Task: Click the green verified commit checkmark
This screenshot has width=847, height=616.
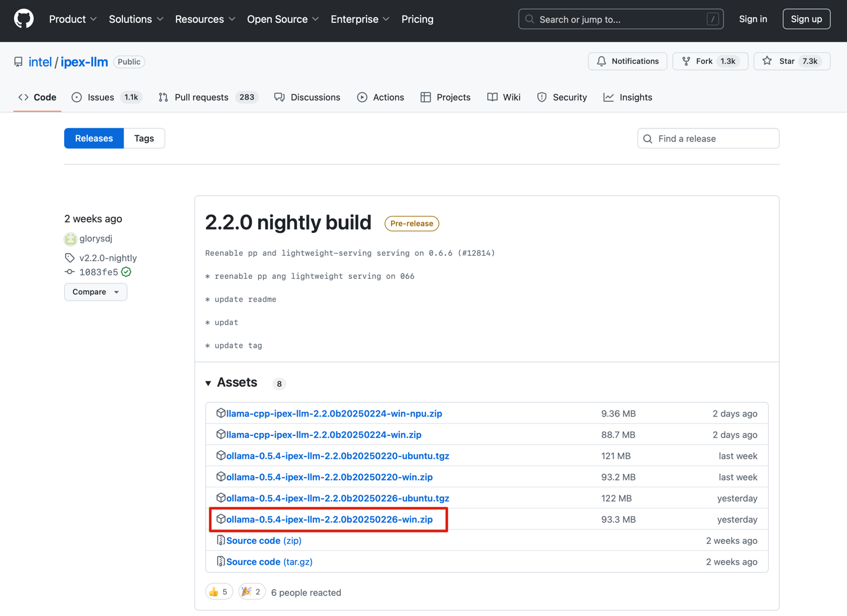Action: click(126, 272)
